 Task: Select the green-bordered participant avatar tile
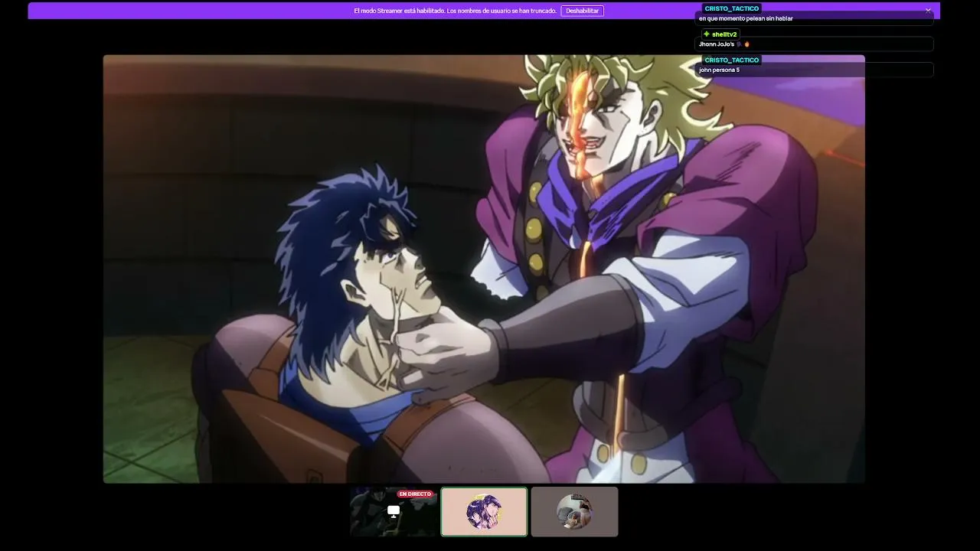[484, 511]
